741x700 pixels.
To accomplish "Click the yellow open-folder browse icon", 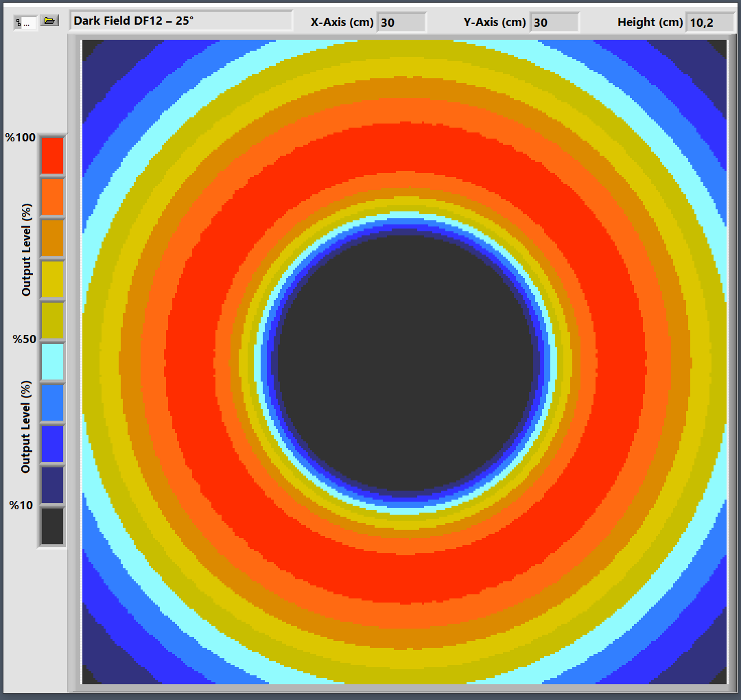I will (x=49, y=21).
